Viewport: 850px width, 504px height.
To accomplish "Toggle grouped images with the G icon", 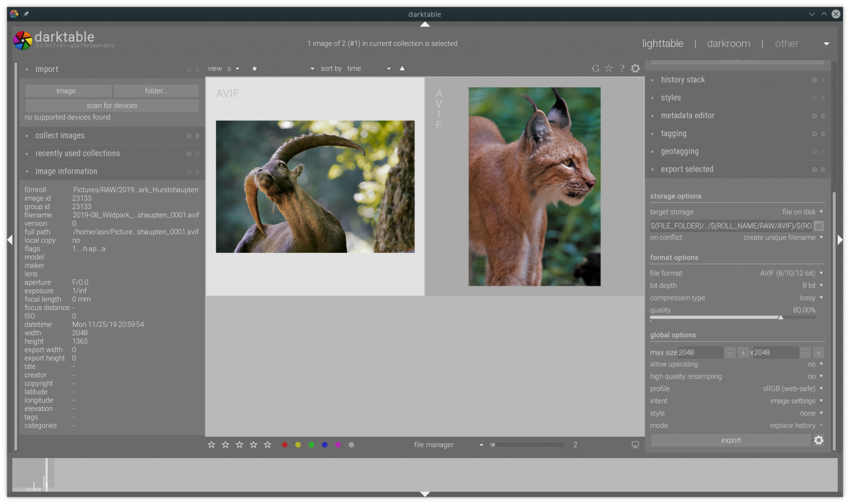I will (595, 68).
